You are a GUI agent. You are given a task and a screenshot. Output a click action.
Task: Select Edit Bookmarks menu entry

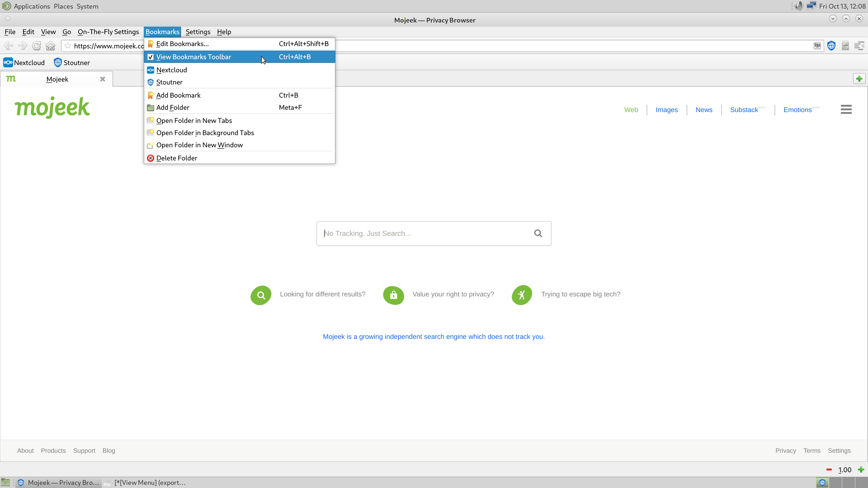tap(182, 44)
